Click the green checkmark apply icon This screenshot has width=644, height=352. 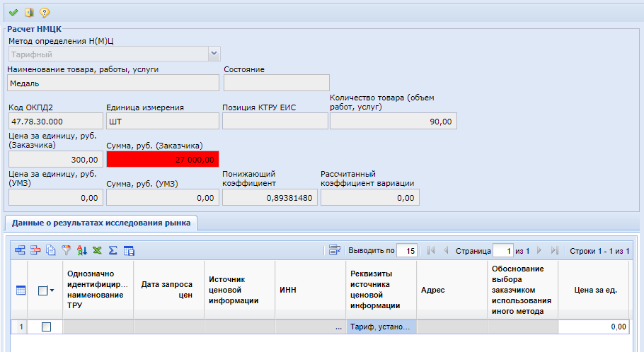point(13,13)
